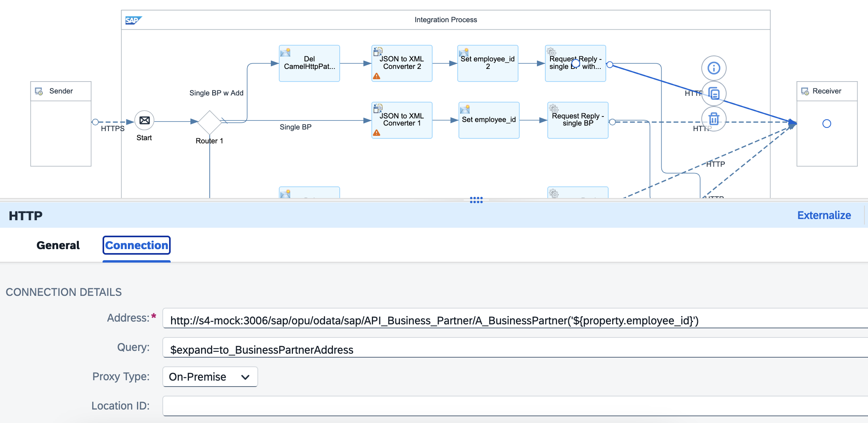Image resolution: width=868 pixels, height=423 pixels.
Task: Click the Single BP w Add route label
Action: click(x=217, y=93)
